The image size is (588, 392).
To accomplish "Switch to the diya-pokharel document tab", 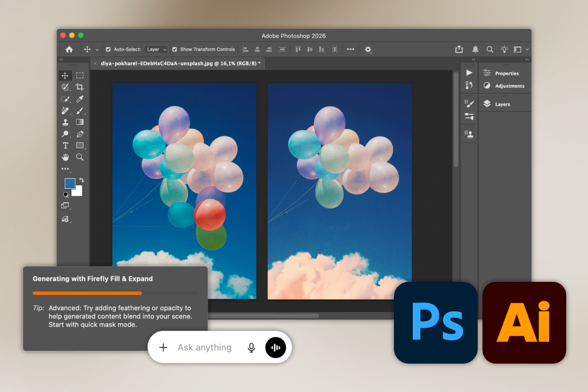I will [x=181, y=64].
